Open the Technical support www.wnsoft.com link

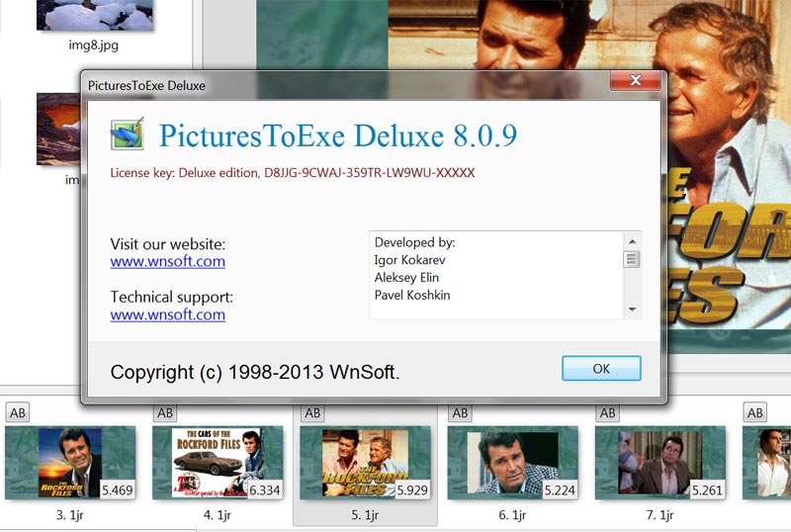point(167,314)
